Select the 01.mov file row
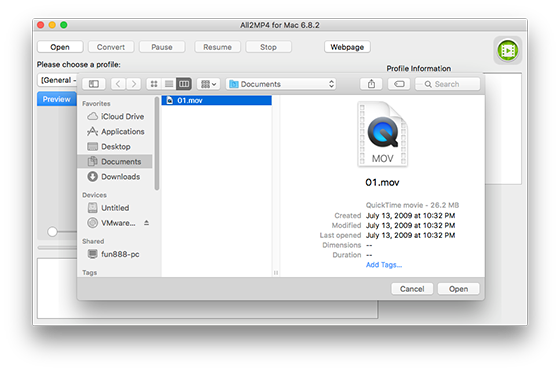Image resolution: width=560 pixels, height=372 pixels. pyautogui.click(x=216, y=100)
